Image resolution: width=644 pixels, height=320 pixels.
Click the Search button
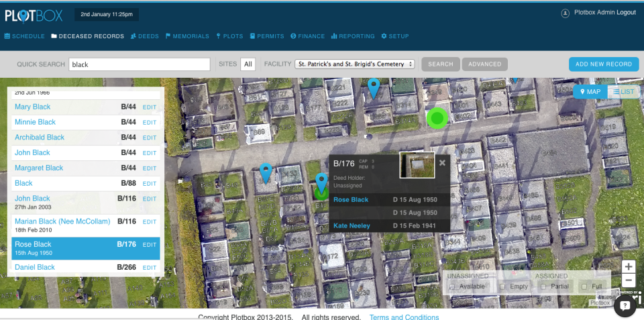tap(441, 64)
